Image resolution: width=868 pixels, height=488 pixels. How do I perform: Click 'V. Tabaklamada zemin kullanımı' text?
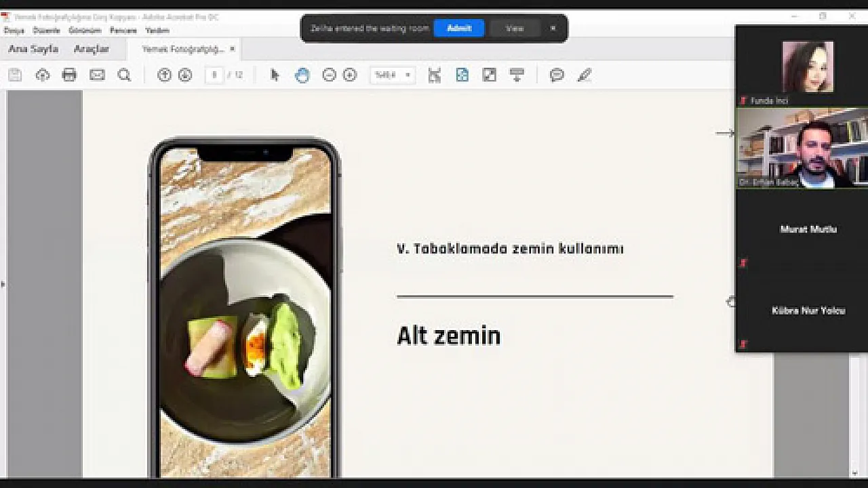tap(510, 249)
